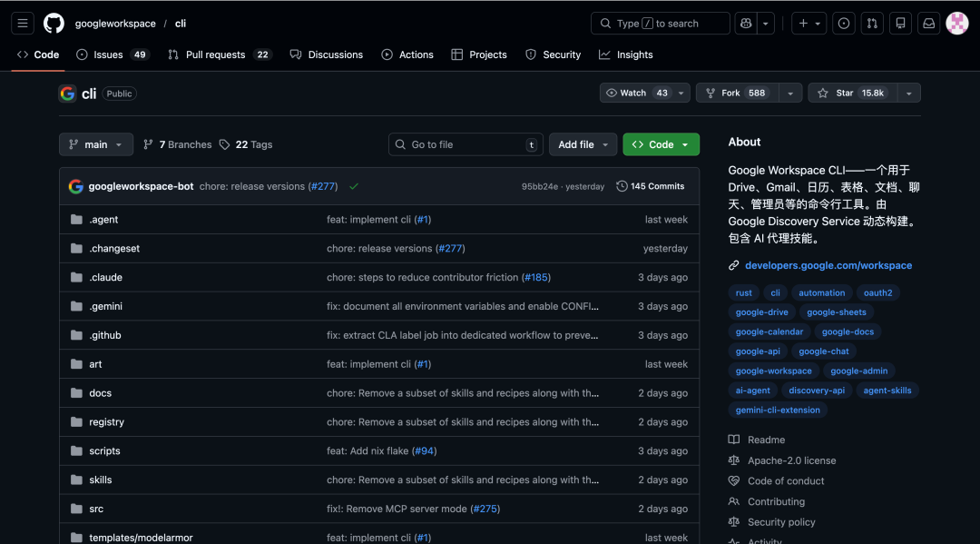Screen dimensions: 980x544
Task: View the commit status check mark
Action: point(354,186)
